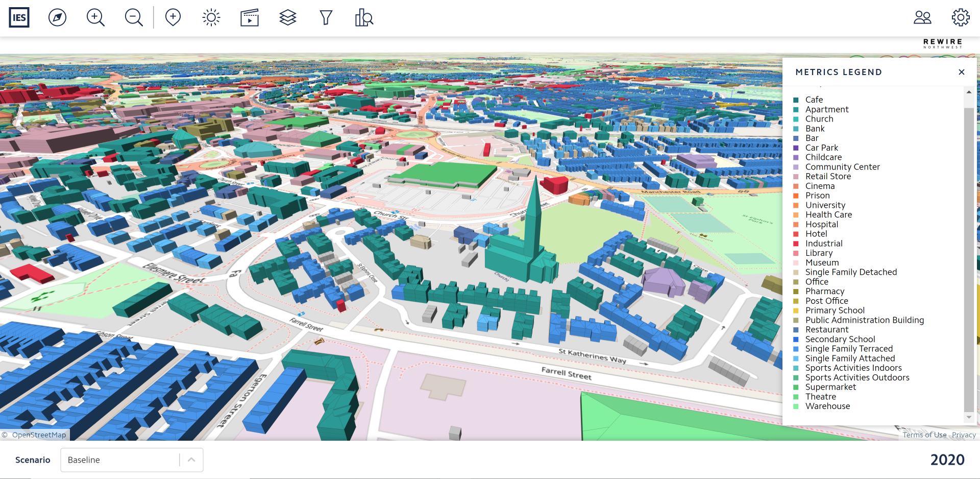980x479 pixels.
Task: Click the add location pin icon
Action: pyautogui.click(x=173, y=17)
